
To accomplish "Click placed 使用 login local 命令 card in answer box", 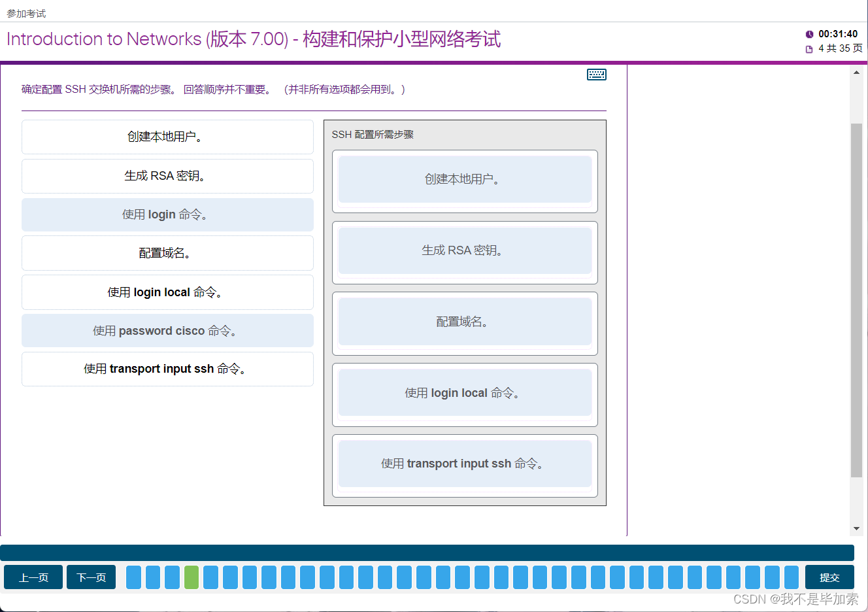I will [465, 393].
